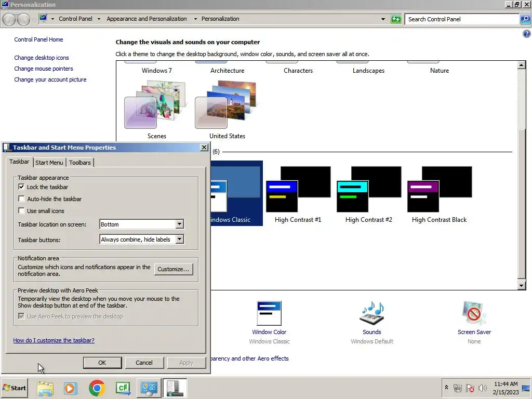Click the themes list scroll up arrow
The width and height of the screenshot is (532, 399).
click(522, 65)
